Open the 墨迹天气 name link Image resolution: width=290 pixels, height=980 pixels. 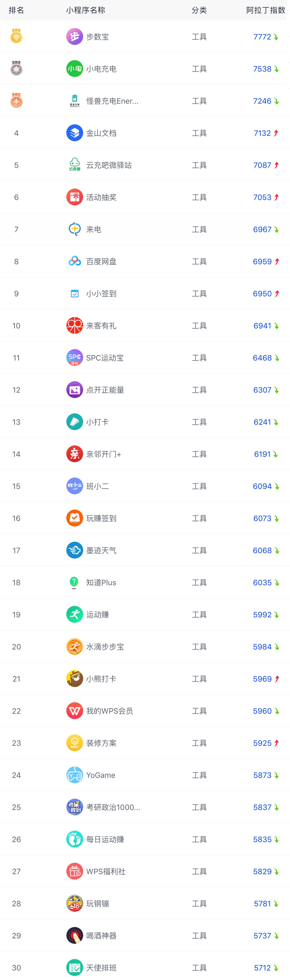pos(101,550)
